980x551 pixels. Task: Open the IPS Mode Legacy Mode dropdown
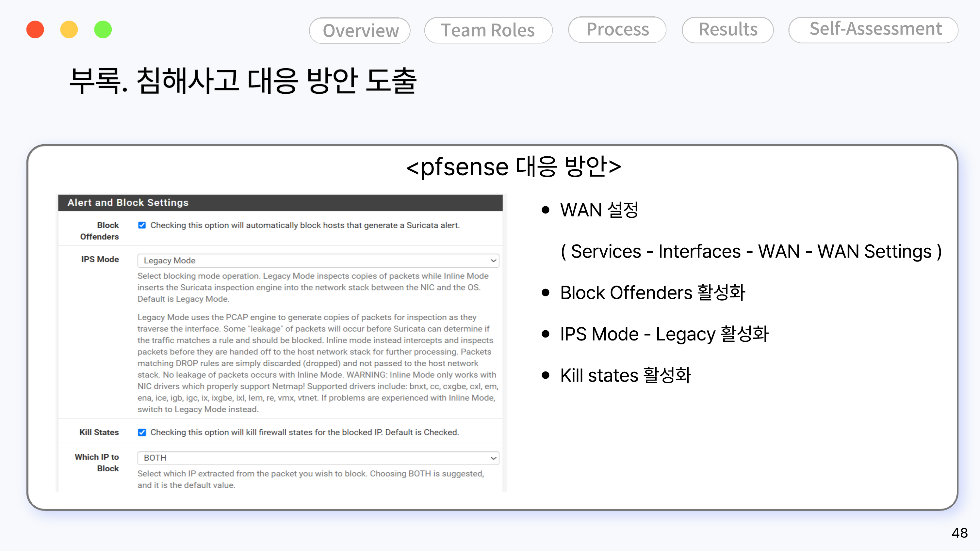(318, 260)
